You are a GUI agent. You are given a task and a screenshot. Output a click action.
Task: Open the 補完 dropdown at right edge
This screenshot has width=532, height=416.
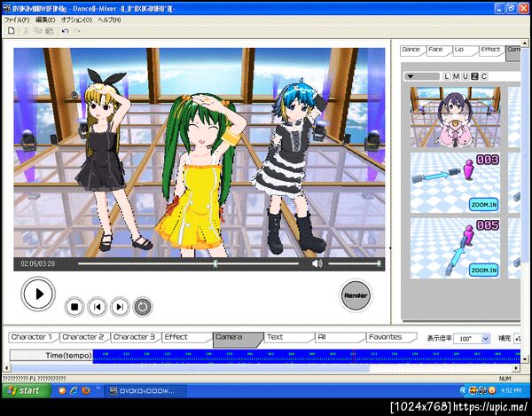click(x=518, y=339)
